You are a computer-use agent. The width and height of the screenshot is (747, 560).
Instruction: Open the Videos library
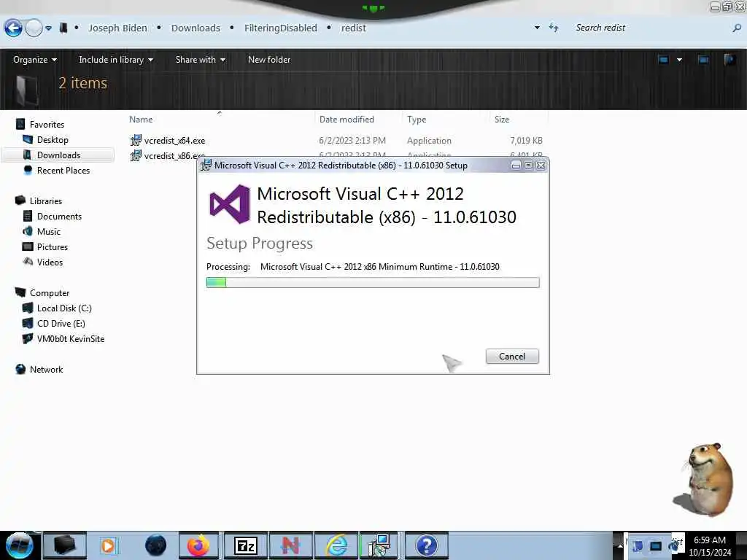[50, 262]
